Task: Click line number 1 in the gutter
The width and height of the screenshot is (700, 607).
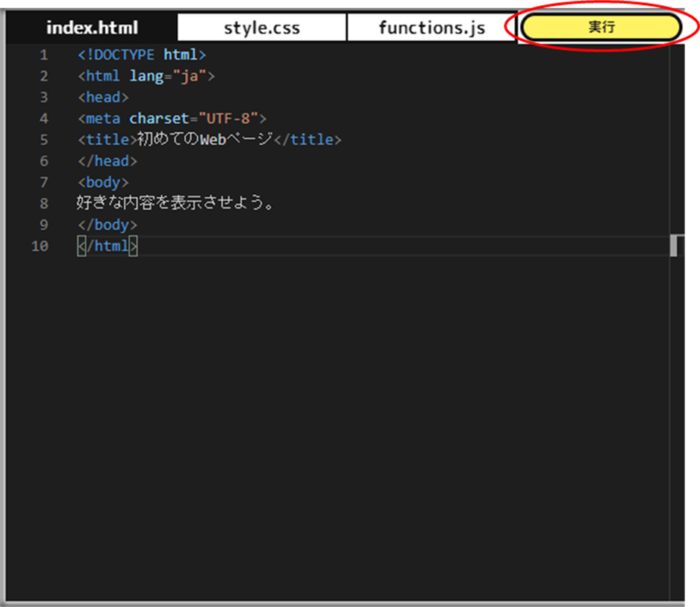Action: coord(44,55)
